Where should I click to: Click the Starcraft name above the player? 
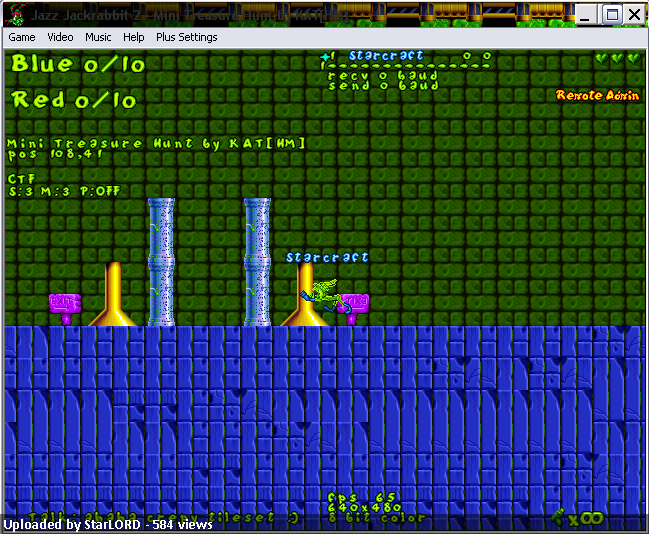pyautogui.click(x=327, y=257)
